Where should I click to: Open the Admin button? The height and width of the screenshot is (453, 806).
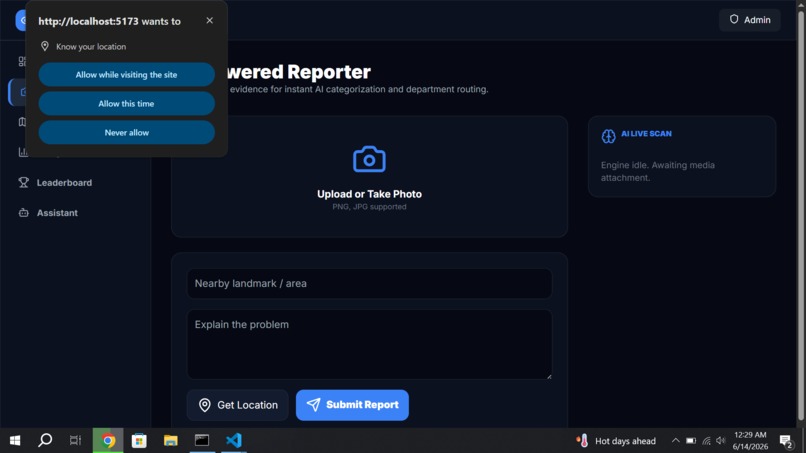749,20
